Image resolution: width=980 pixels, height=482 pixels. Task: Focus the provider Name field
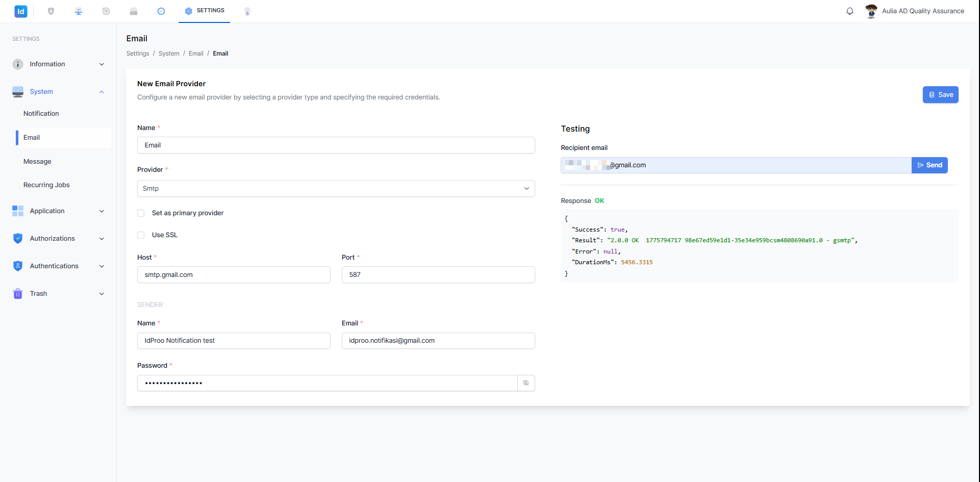pyautogui.click(x=336, y=145)
